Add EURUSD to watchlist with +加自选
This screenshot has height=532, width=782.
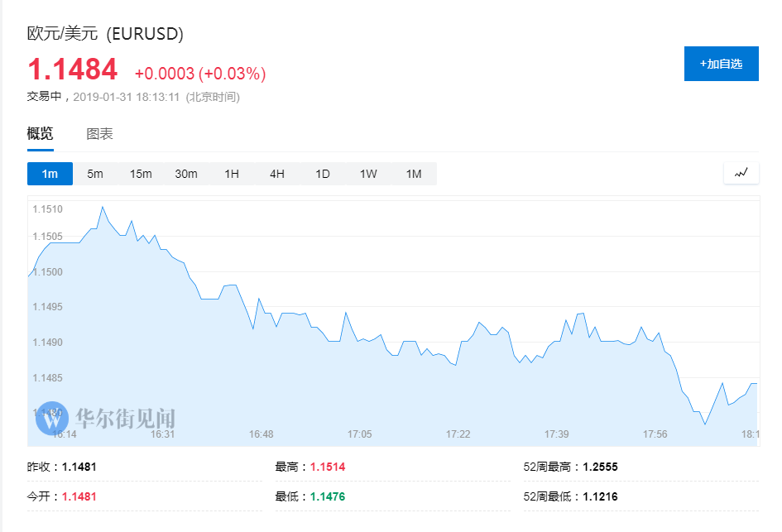[721, 64]
